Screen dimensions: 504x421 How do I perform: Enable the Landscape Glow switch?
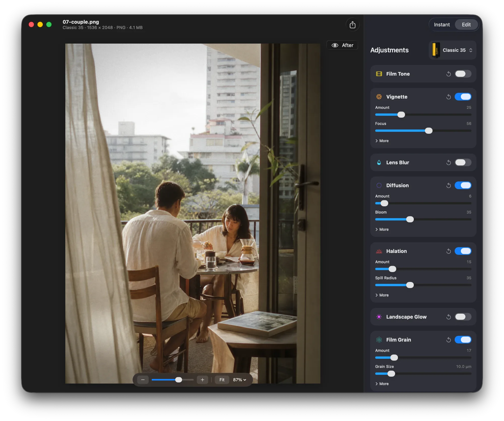tap(463, 317)
